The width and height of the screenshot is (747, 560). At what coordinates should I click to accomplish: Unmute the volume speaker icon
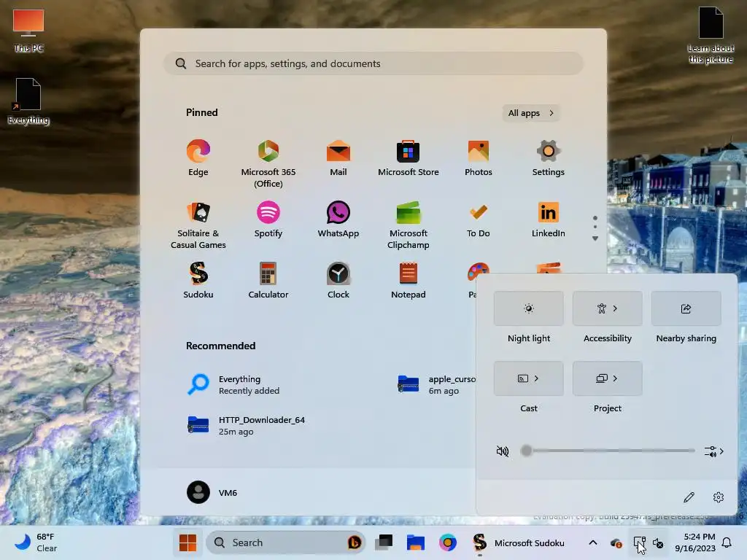tap(503, 451)
